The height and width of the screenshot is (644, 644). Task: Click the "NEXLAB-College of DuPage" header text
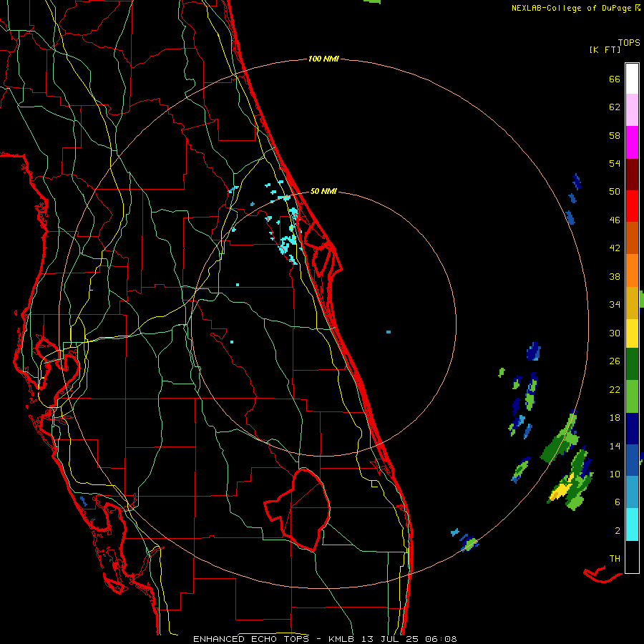click(x=572, y=8)
